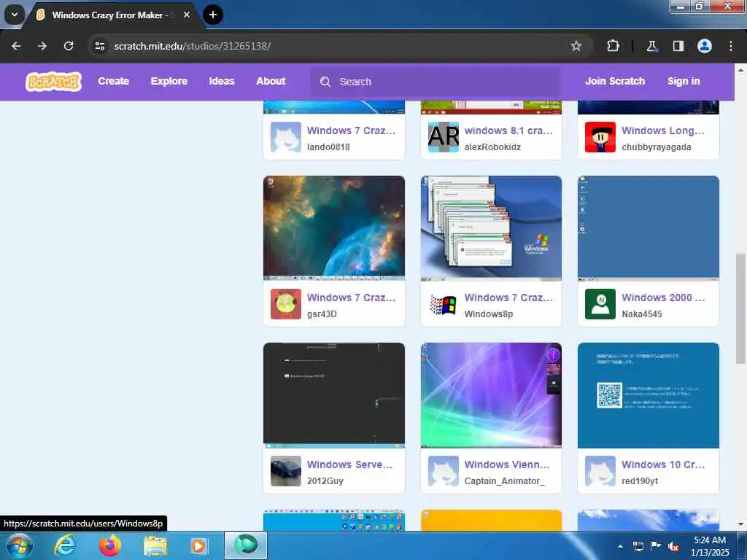Image resolution: width=747 pixels, height=560 pixels.
Task: Visit user alexRobokidz profile link
Action: click(492, 147)
